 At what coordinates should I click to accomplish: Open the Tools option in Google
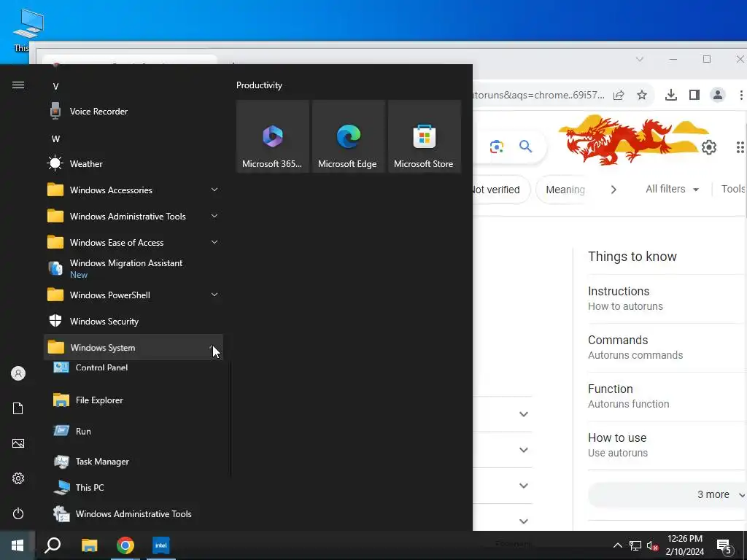(x=733, y=189)
